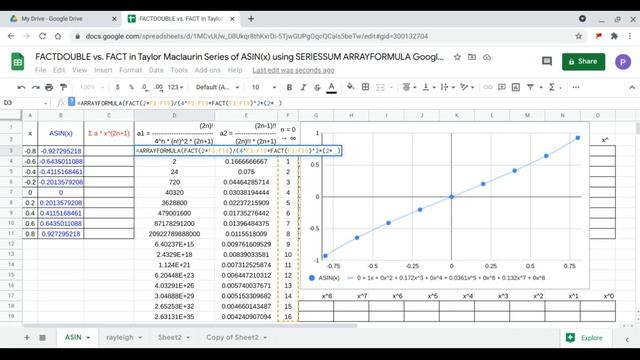Screen dimensions: 640x360
Task: Open the Insert menu
Action: 103,70
